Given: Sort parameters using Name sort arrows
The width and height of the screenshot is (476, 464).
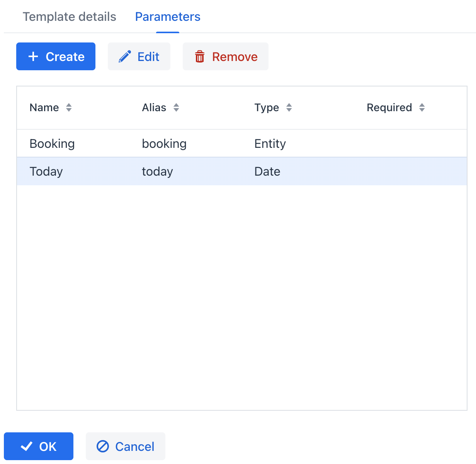Looking at the screenshot, I should pos(69,108).
